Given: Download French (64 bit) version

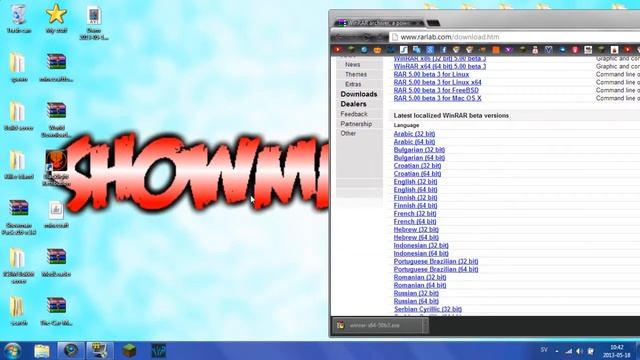Looking at the screenshot, I should [x=415, y=222].
